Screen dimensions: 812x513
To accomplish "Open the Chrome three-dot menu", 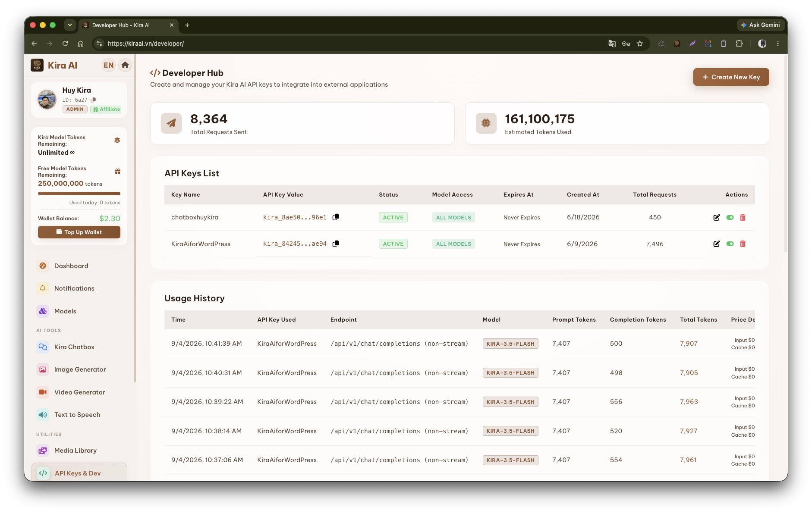I will pos(778,44).
